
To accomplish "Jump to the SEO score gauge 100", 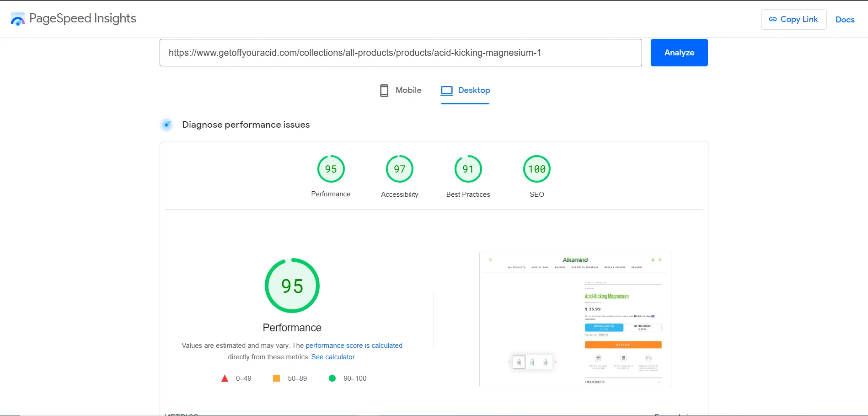I will point(536,169).
